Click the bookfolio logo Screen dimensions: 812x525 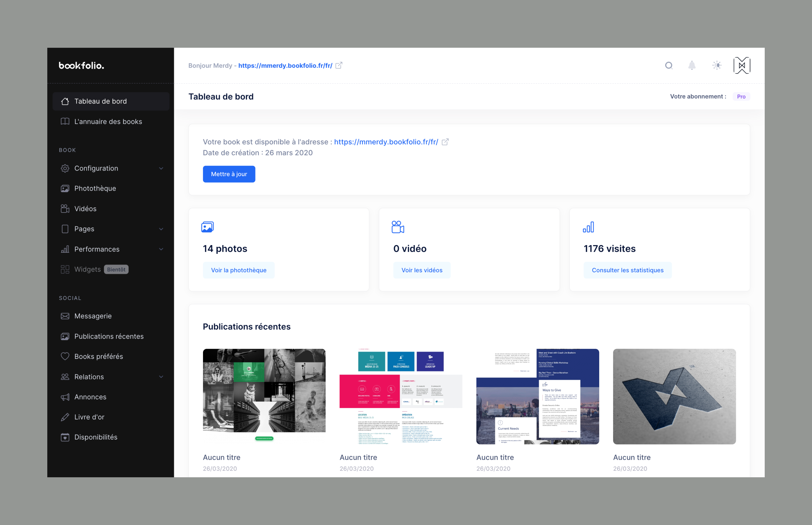(x=81, y=65)
